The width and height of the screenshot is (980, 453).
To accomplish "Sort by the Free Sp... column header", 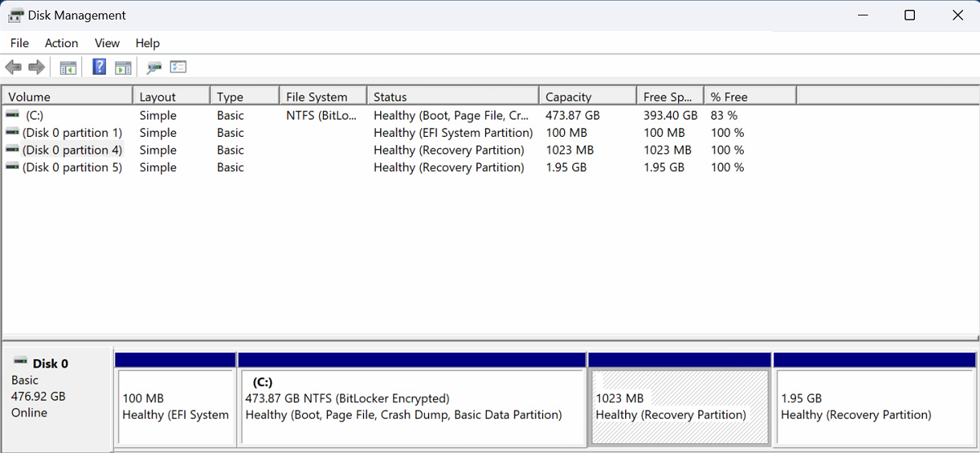I will [670, 96].
